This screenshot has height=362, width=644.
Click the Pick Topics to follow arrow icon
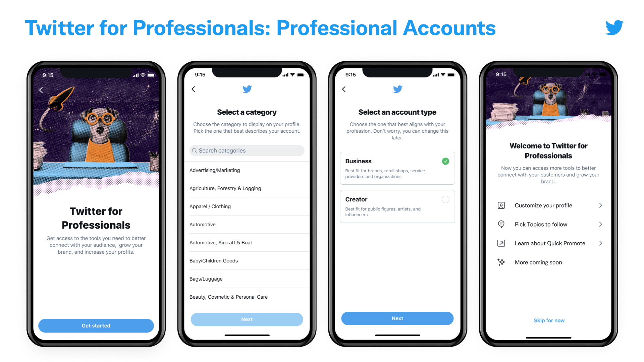pyautogui.click(x=602, y=225)
